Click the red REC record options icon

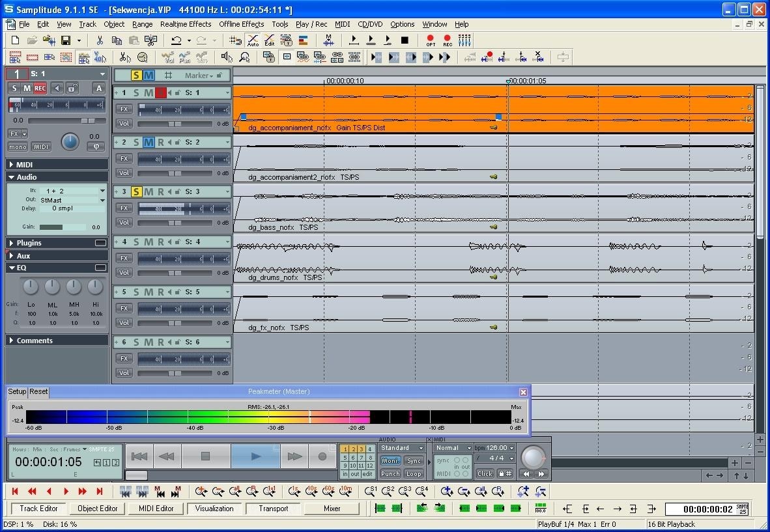click(448, 40)
